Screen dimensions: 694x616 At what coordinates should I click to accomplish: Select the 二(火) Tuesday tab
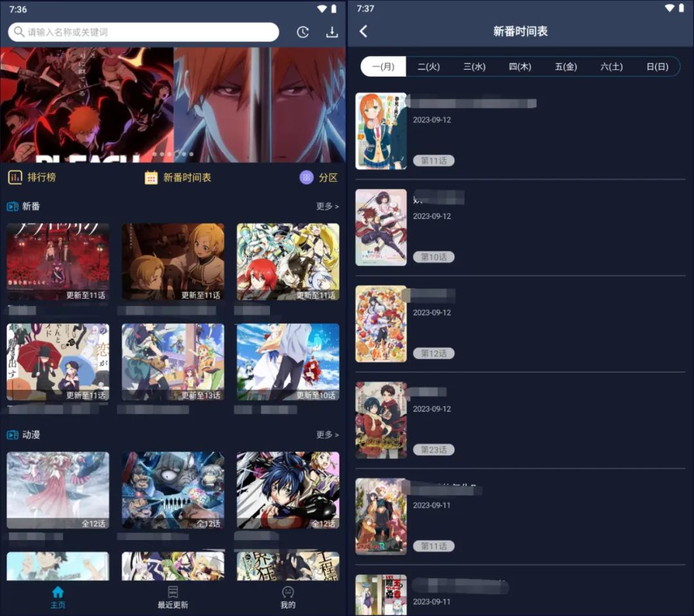[x=429, y=67]
